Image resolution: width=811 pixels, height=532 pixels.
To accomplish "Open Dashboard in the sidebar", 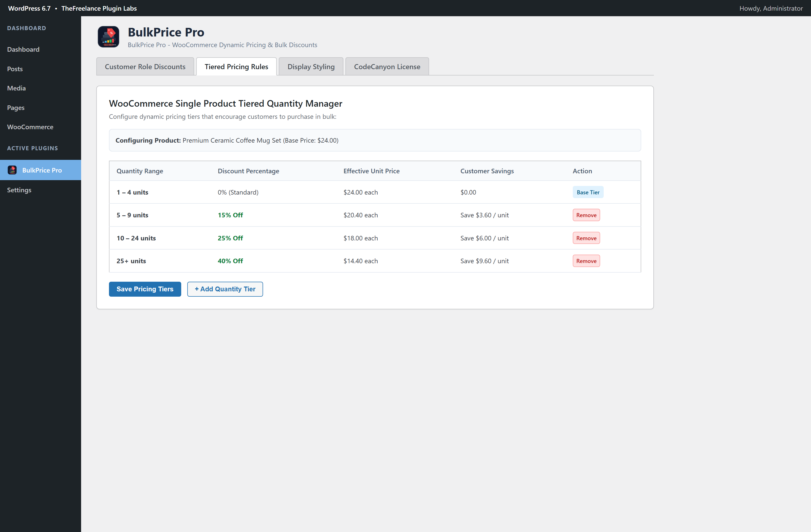I will pyautogui.click(x=41, y=49).
